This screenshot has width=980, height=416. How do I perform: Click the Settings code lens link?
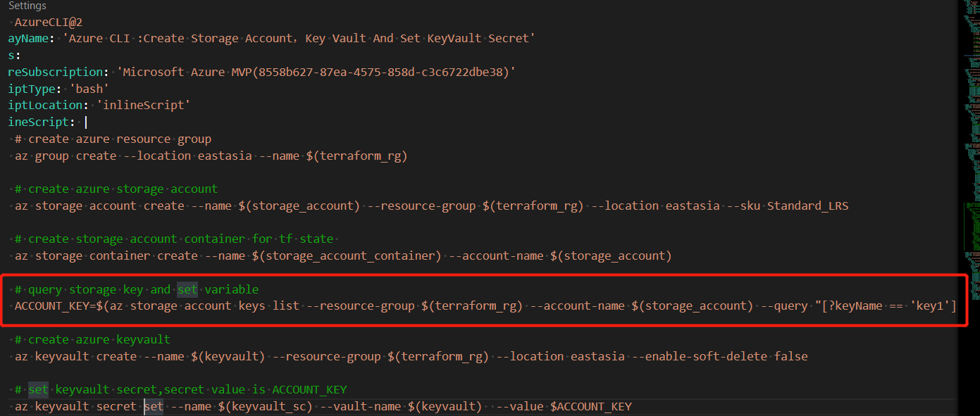point(27,6)
